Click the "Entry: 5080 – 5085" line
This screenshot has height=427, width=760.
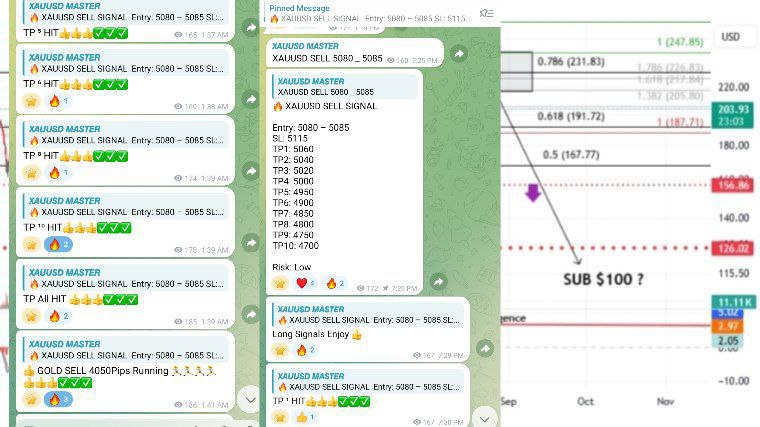[x=311, y=127]
